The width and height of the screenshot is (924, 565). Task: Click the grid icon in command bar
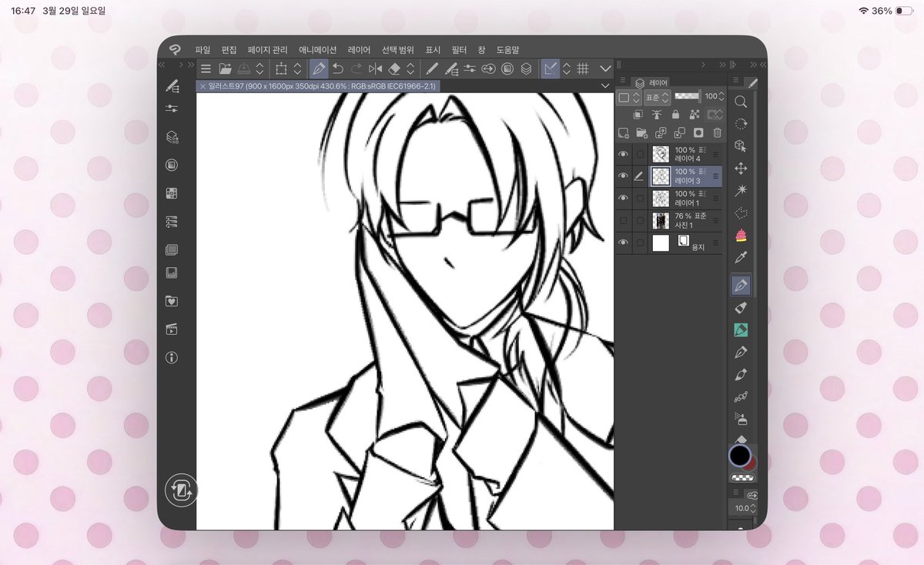[583, 69]
